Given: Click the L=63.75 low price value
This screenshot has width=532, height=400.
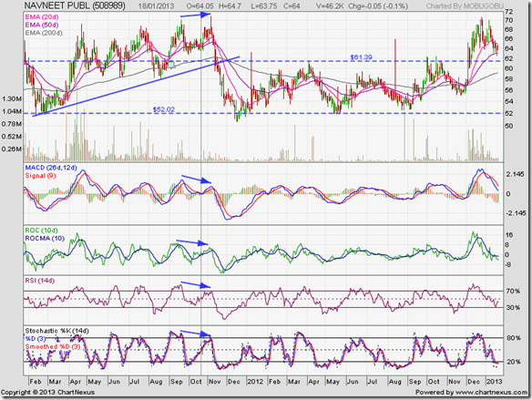Looking at the screenshot, I should coord(263,6).
